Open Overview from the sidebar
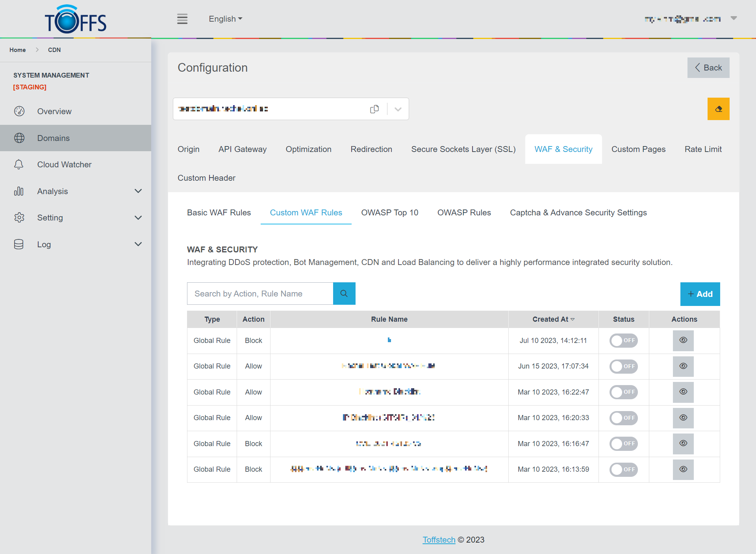 (54, 111)
